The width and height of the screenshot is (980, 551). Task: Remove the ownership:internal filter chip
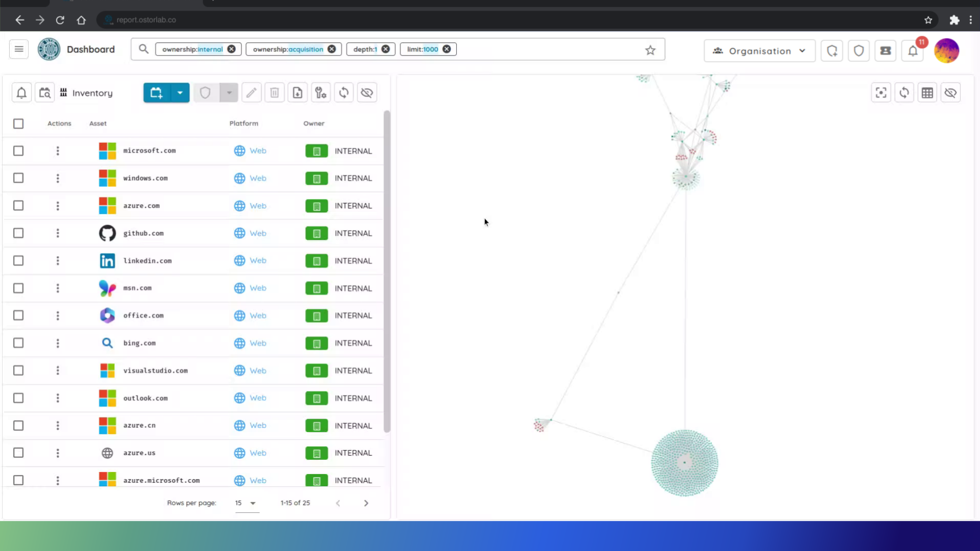(x=232, y=49)
